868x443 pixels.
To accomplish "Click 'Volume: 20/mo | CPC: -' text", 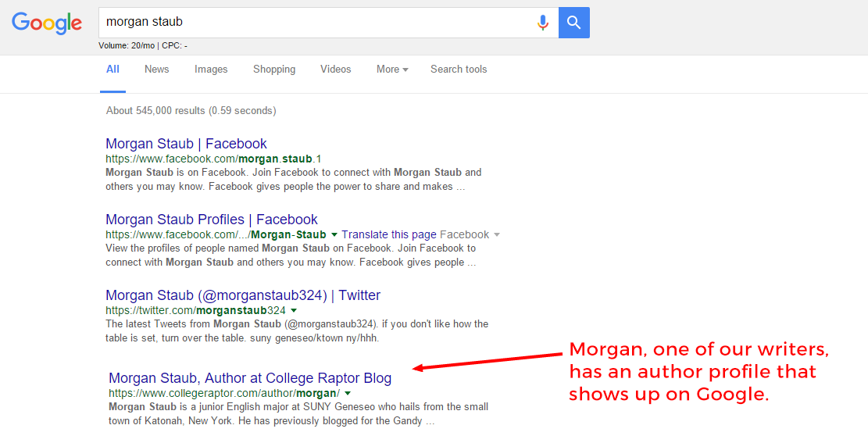I will [x=143, y=46].
